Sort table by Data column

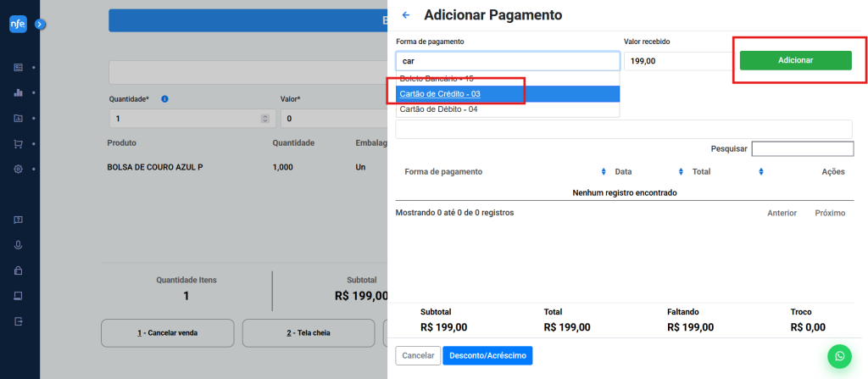pos(648,171)
